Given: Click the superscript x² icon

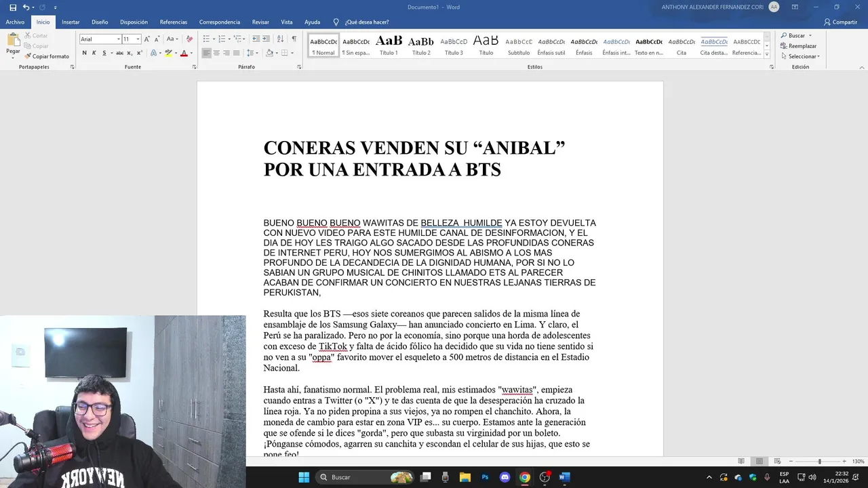Looking at the screenshot, I should coord(140,53).
